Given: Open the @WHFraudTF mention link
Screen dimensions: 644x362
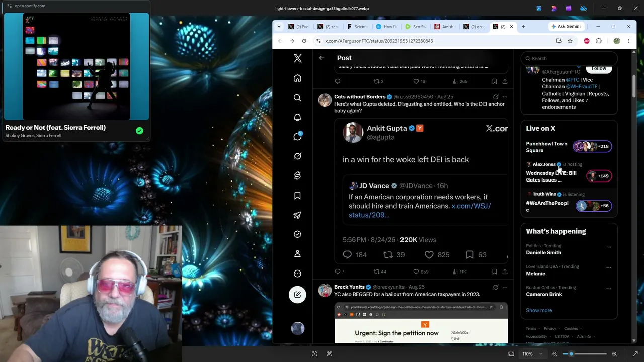Looking at the screenshot, I should click(582, 86).
